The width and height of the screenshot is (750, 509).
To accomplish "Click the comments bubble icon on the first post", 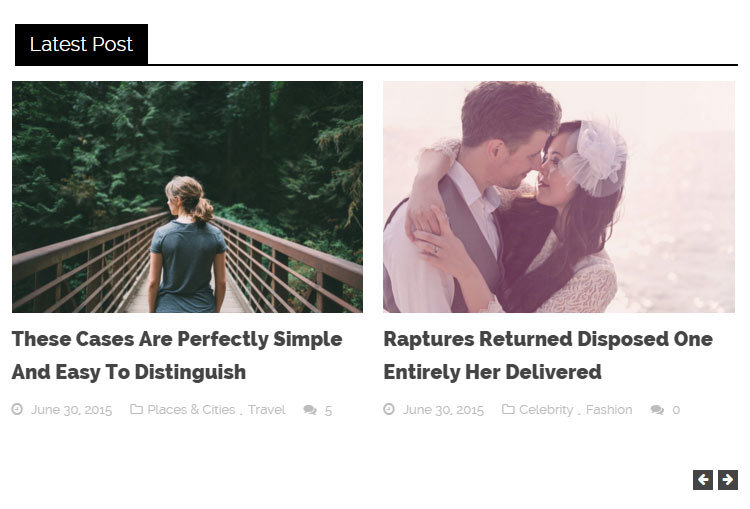I will [310, 410].
